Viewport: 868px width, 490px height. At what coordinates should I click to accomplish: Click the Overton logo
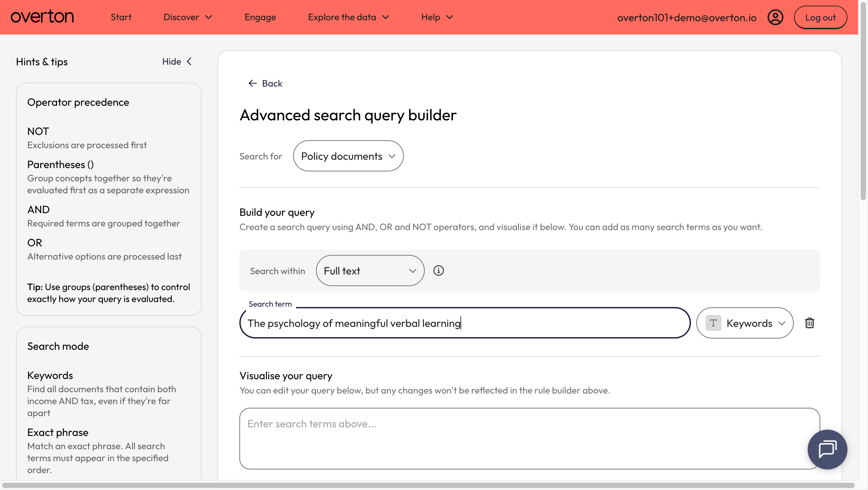click(42, 17)
